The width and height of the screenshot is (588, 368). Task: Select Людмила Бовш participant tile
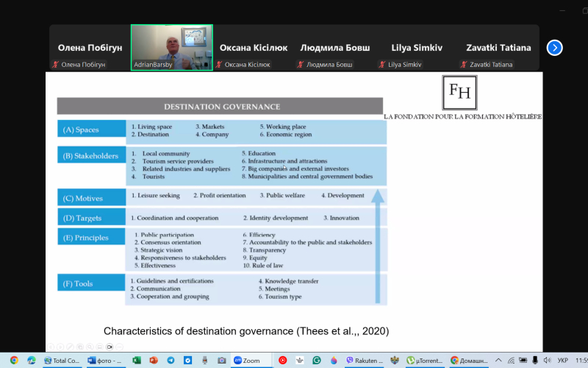click(335, 48)
